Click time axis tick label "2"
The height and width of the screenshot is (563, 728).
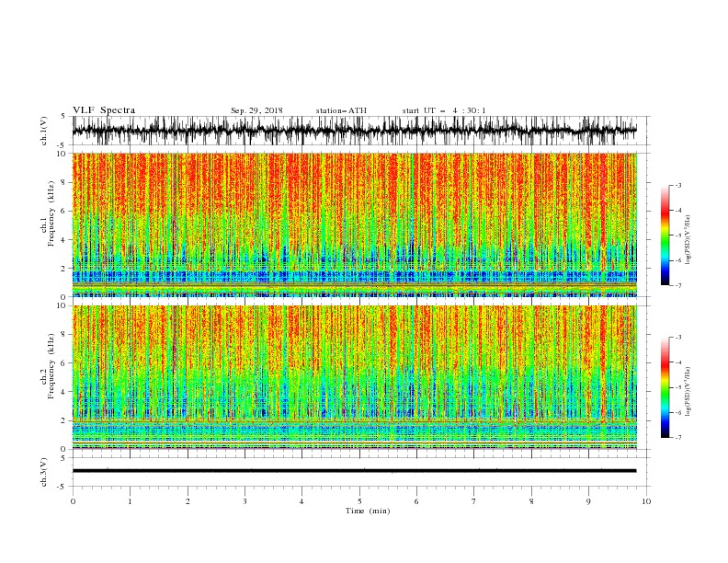188,501
